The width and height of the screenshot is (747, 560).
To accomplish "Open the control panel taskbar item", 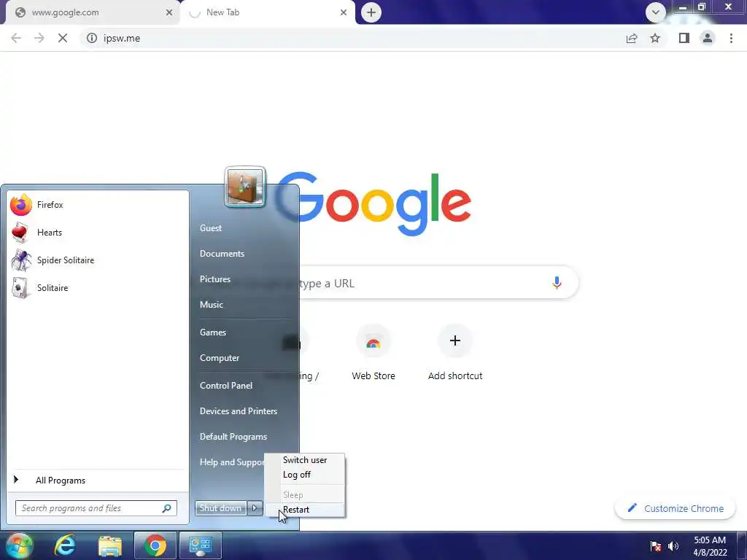I will [200, 545].
